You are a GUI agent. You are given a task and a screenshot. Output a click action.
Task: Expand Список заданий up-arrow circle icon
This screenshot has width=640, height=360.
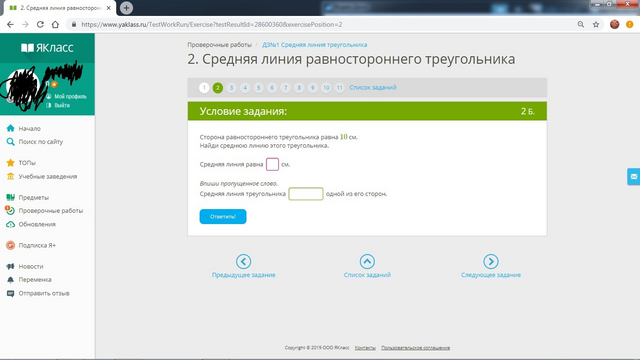tap(367, 262)
